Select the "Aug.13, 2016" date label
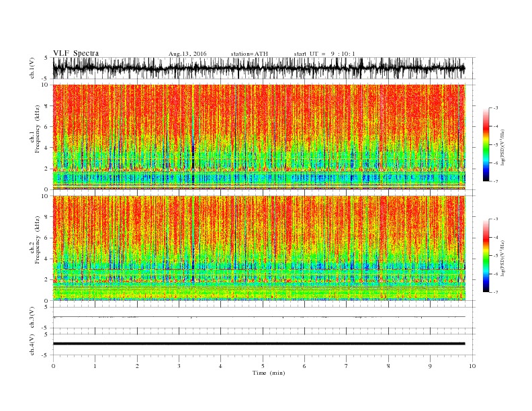This screenshot has width=532, height=411. (187, 54)
